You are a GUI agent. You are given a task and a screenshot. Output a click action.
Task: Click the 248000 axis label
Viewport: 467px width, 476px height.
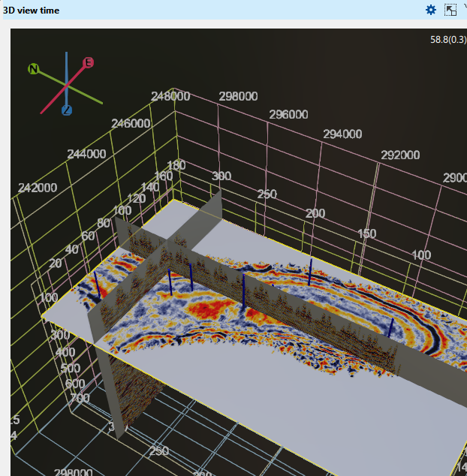point(170,97)
